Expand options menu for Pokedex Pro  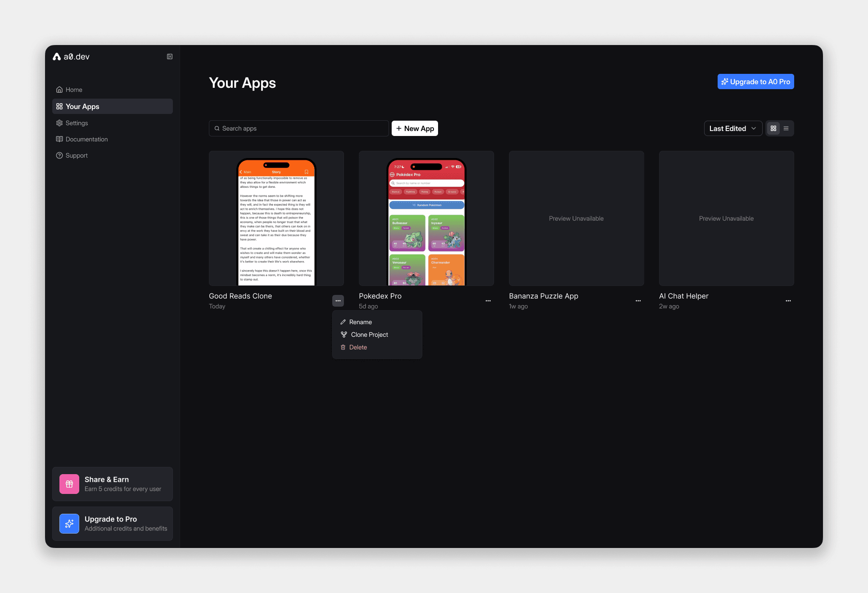point(488,301)
